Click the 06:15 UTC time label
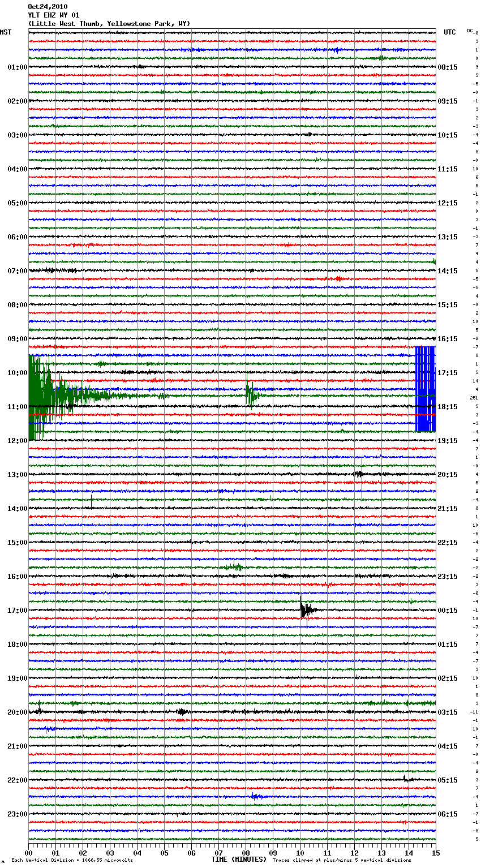The width and height of the screenshot is (481, 868). point(448,814)
